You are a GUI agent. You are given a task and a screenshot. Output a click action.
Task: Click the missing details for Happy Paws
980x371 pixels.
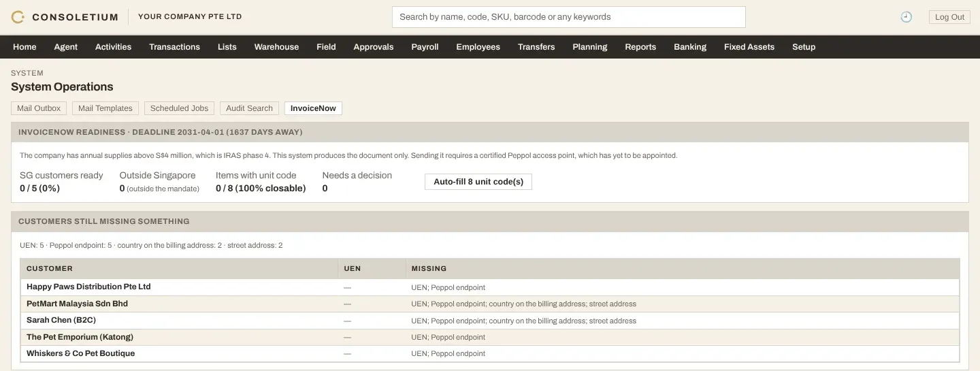tap(448, 287)
